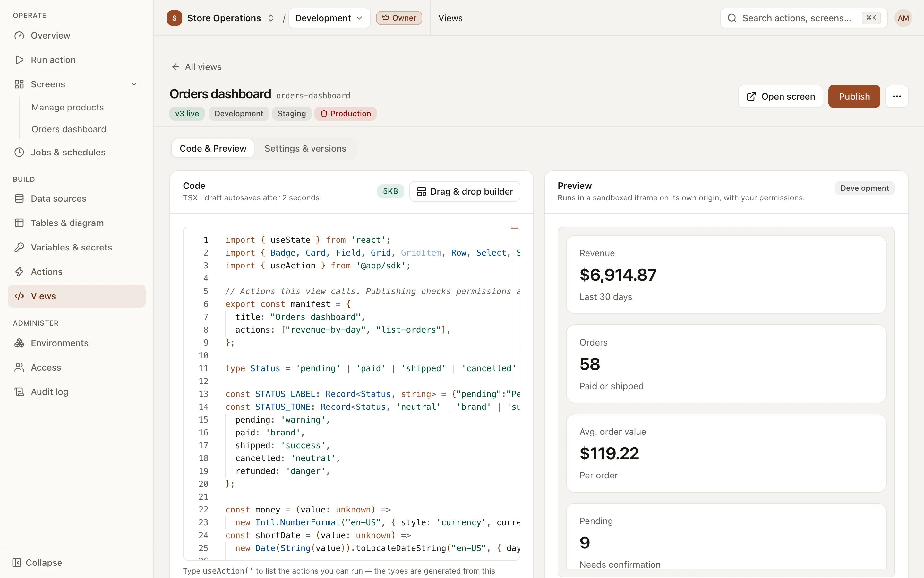Click the Collapse sidebar icon
The image size is (924, 578).
pyautogui.click(x=17, y=563)
